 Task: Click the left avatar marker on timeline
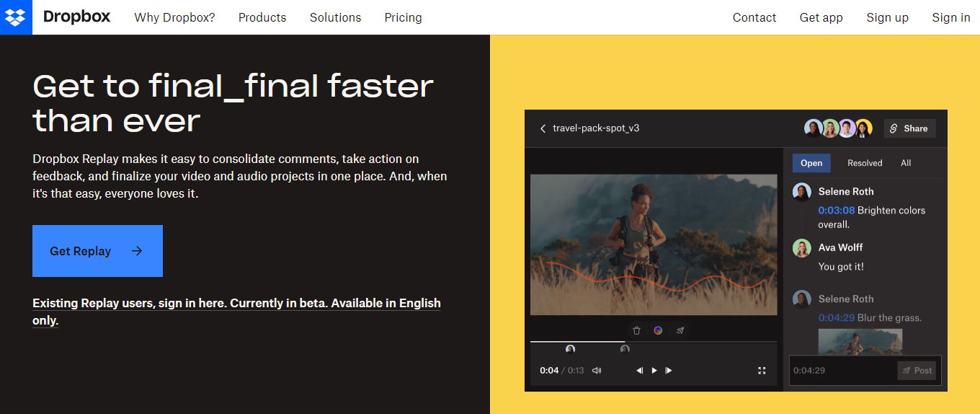pos(570,349)
